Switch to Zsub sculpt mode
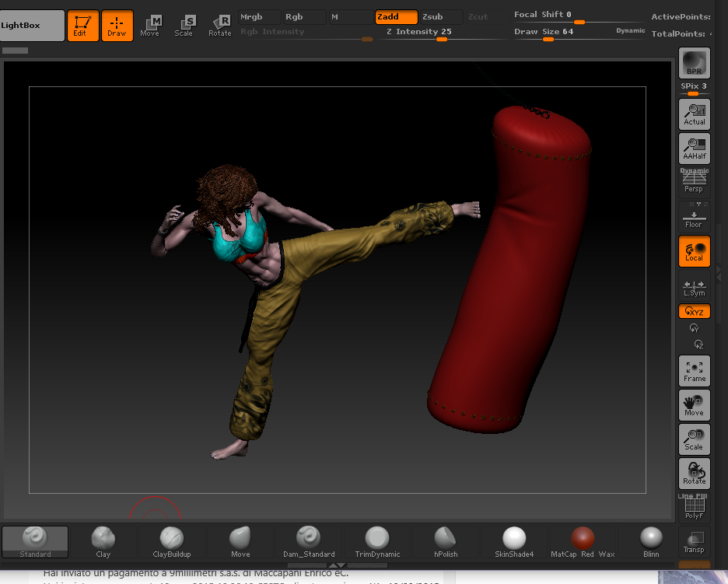Image resolution: width=728 pixels, height=584 pixels. (441, 16)
